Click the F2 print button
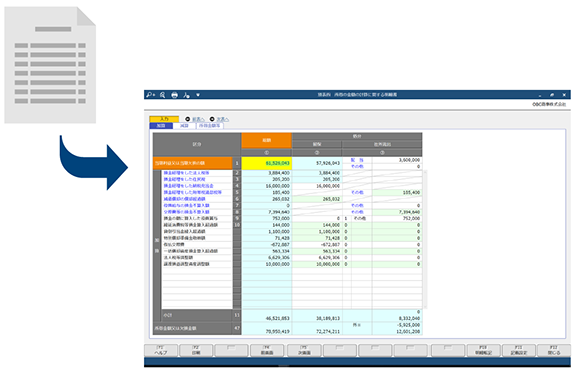 (x=196, y=350)
